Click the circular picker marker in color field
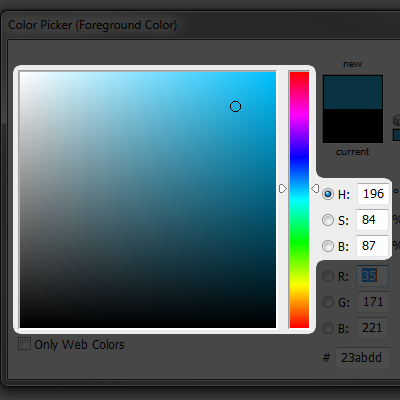The image size is (400, 400). (x=235, y=107)
